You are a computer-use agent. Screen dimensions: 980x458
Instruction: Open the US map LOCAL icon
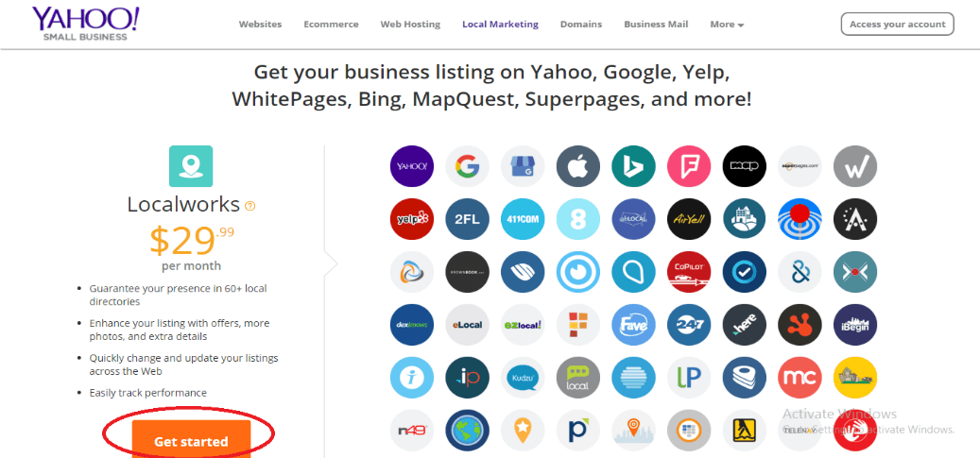pos(634,219)
